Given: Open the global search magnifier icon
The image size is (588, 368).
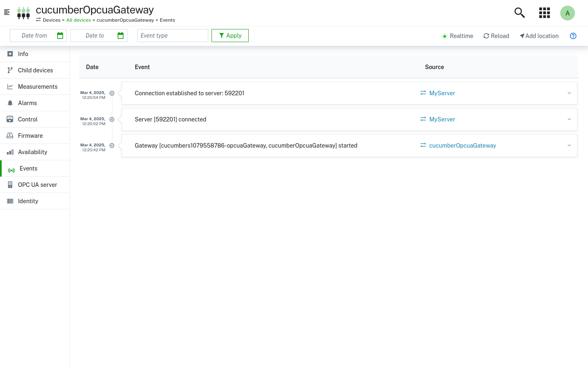Looking at the screenshot, I should point(519,13).
